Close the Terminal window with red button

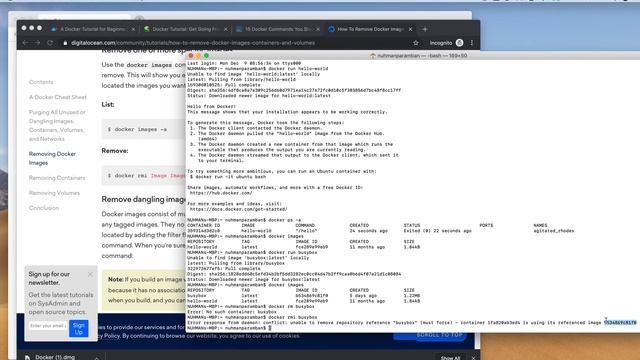coord(191,56)
